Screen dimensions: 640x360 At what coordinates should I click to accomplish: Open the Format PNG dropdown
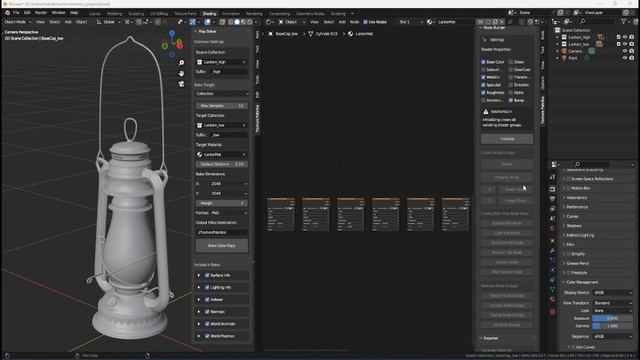(229, 213)
